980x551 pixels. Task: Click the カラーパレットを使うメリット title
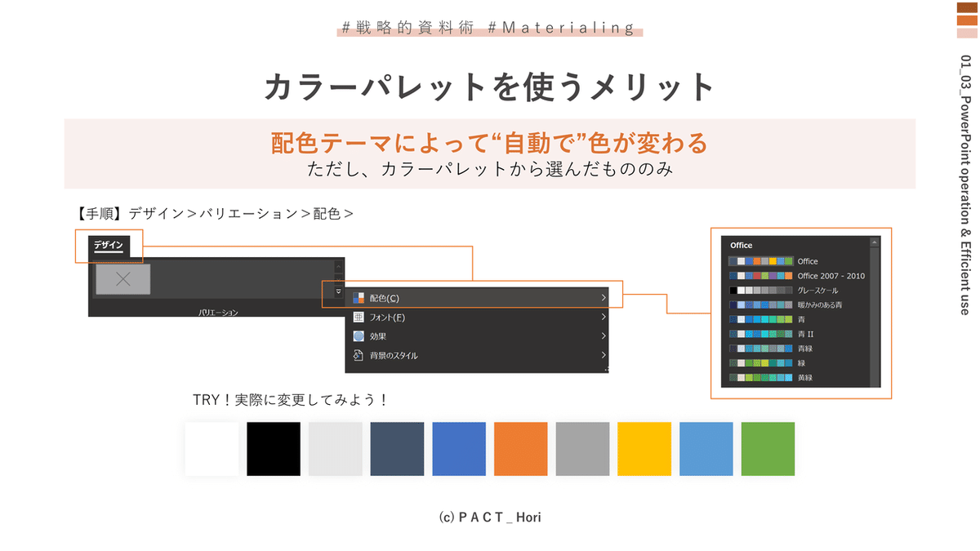point(490,87)
